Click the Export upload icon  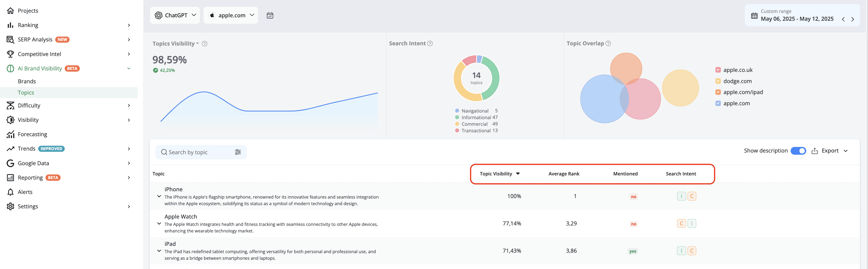click(814, 151)
